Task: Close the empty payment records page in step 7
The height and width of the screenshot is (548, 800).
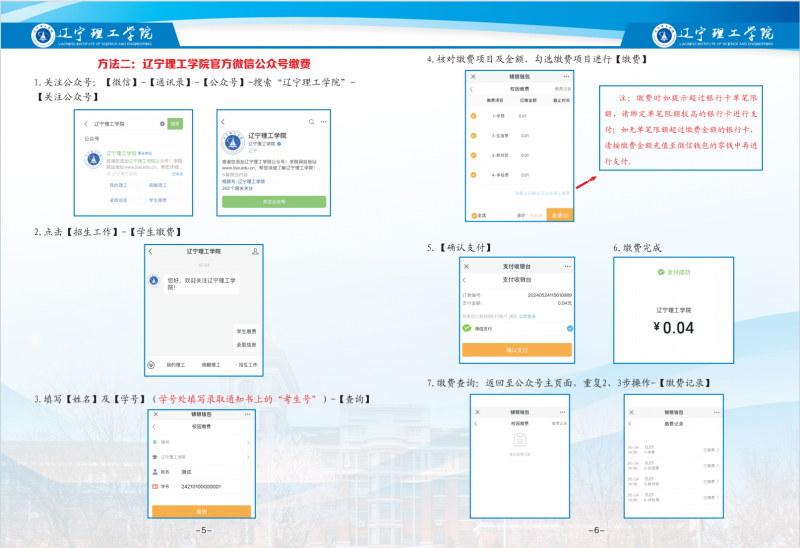Action: (478, 412)
